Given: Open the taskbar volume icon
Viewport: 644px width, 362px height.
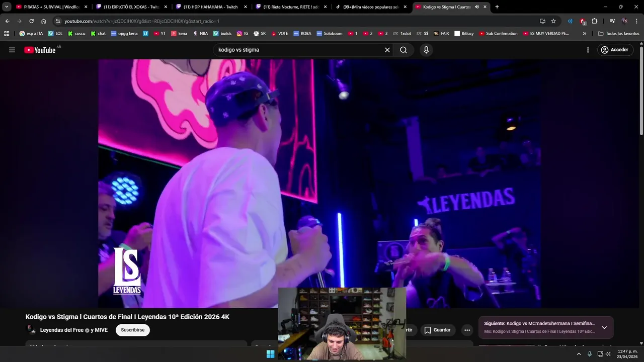Looking at the screenshot, I should click(x=608, y=354).
